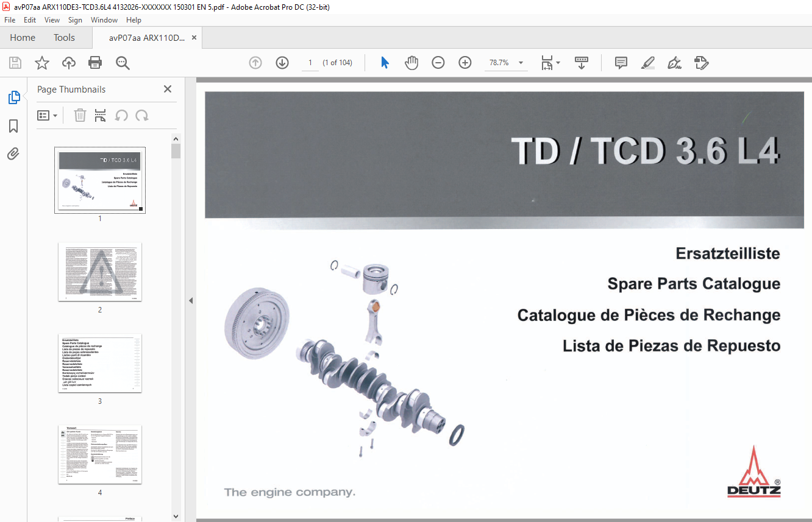Close the avP07aa document tab
This screenshot has width=812, height=522.
tap(194, 38)
